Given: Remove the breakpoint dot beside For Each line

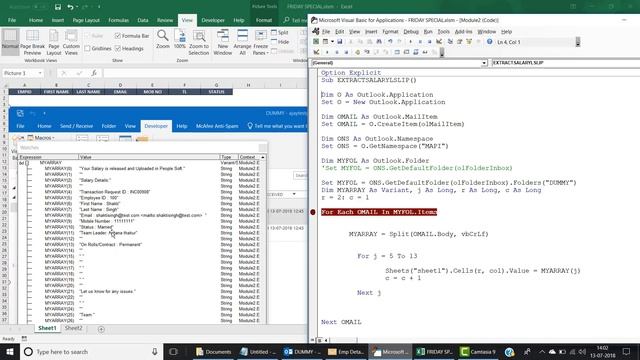Looking at the screenshot, I should tap(313, 212).
